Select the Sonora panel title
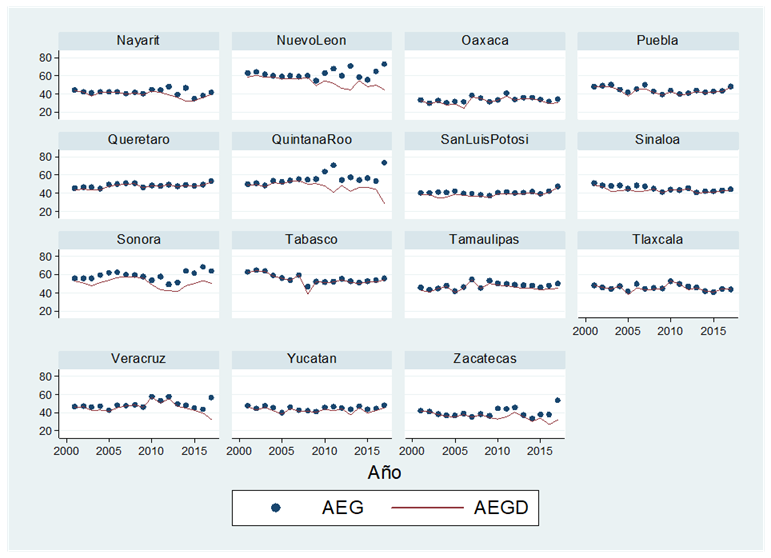Viewport: 771px width, 558px height. (139, 240)
